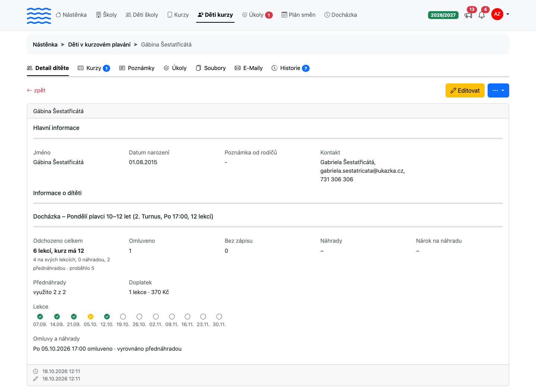Click the attended lesson icon for 14.09.

57,316
